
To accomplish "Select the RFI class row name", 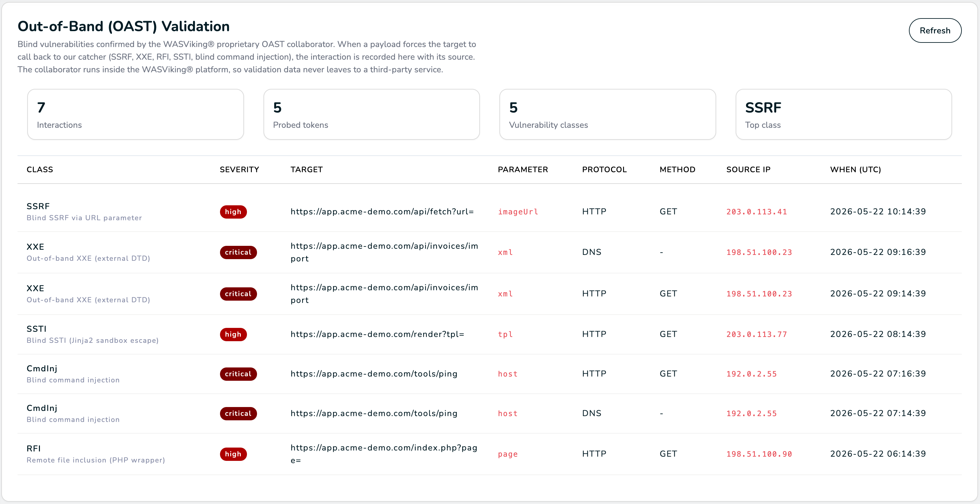I will click(x=33, y=449).
